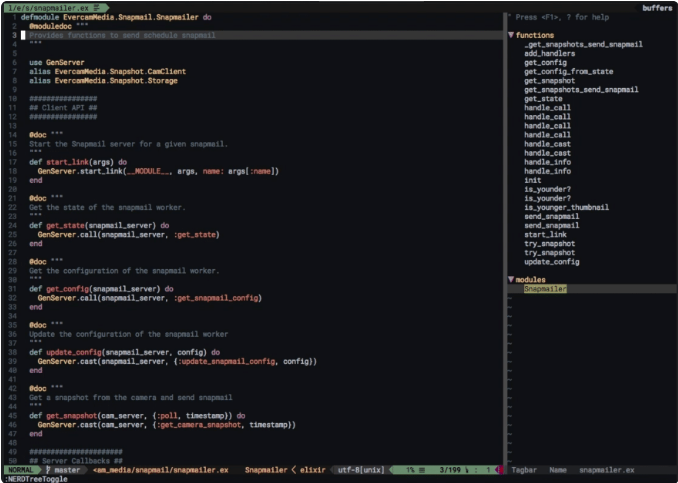Place cursor on 'def get_config(snapmail_server) do'

point(101,289)
